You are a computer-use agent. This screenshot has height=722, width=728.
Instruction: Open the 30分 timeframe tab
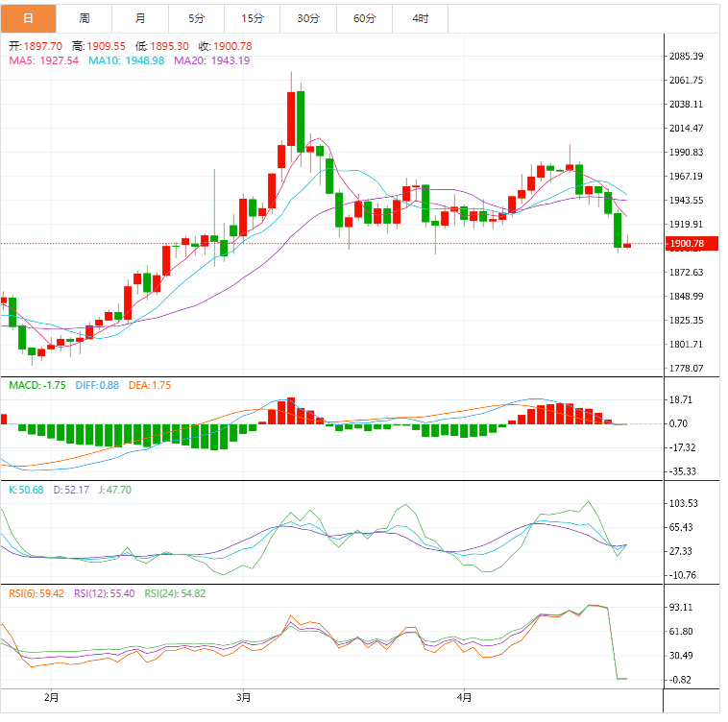pyautogui.click(x=308, y=18)
